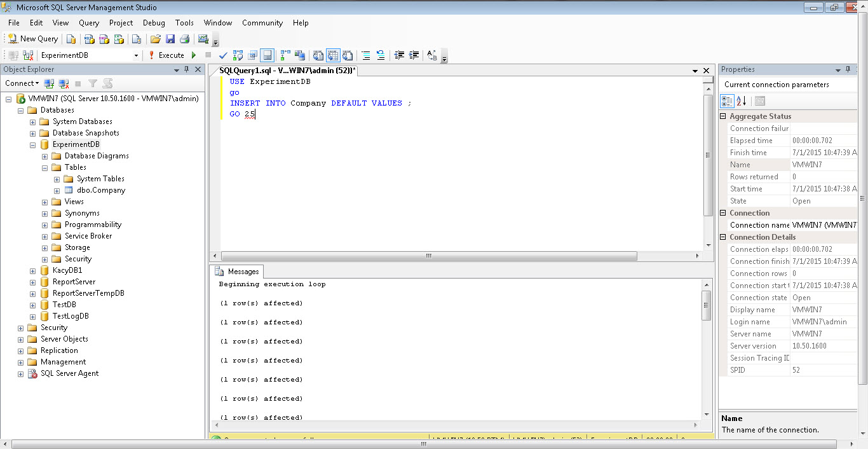Click Analysis Services XMLA Query icon
The image size is (868, 449).
(118, 39)
